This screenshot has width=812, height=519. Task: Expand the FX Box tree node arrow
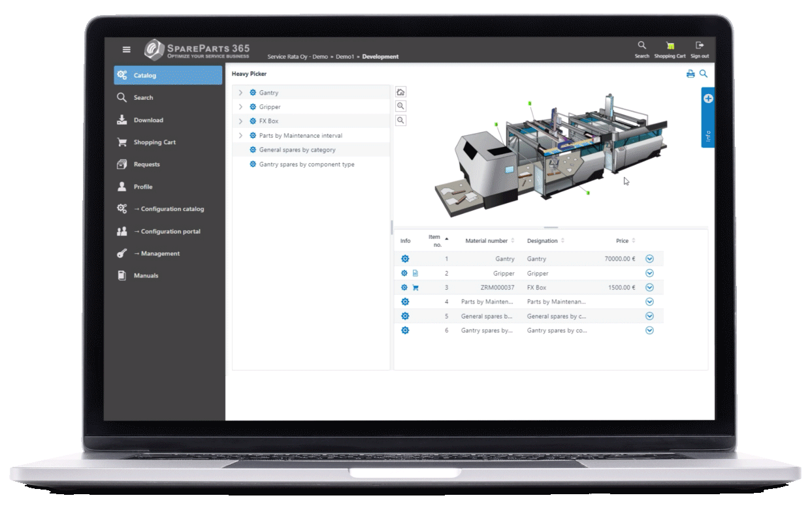coord(240,121)
